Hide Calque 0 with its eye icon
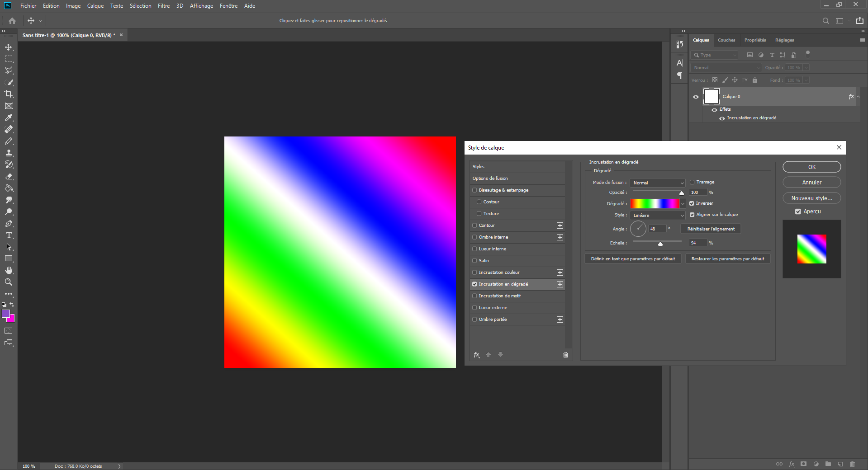 pos(696,97)
